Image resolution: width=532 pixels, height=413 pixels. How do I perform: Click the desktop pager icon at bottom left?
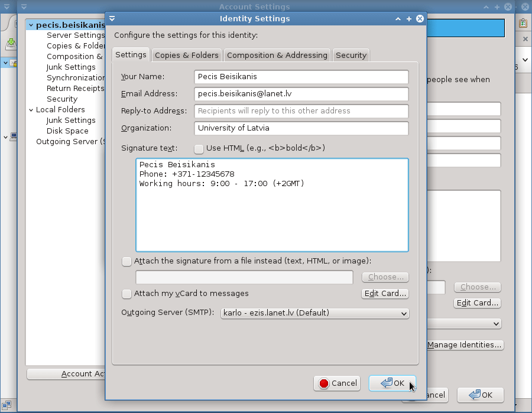point(7,405)
